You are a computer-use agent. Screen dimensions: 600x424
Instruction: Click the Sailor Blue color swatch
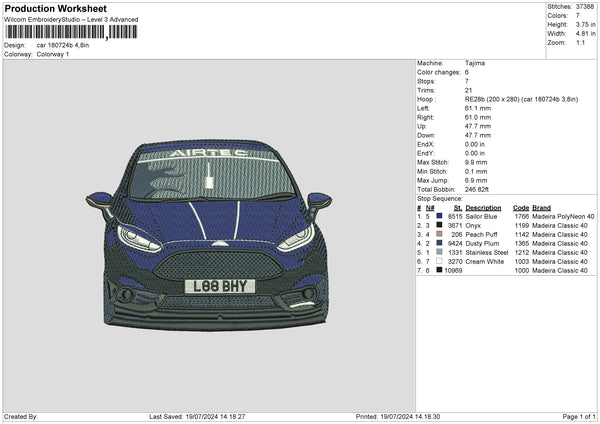(x=439, y=217)
